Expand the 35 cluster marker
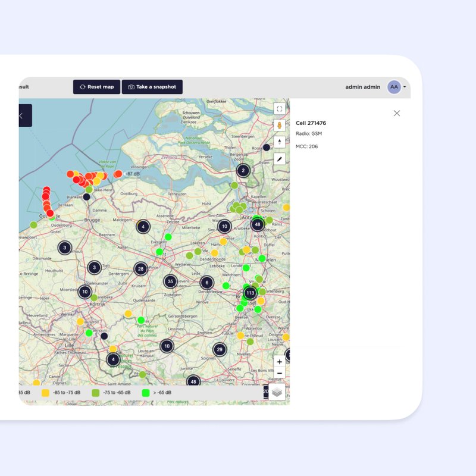 (x=170, y=281)
